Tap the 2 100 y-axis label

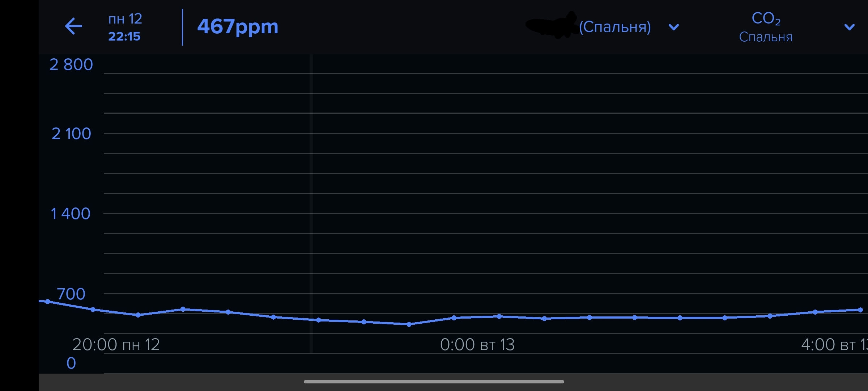click(x=71, y=134)
